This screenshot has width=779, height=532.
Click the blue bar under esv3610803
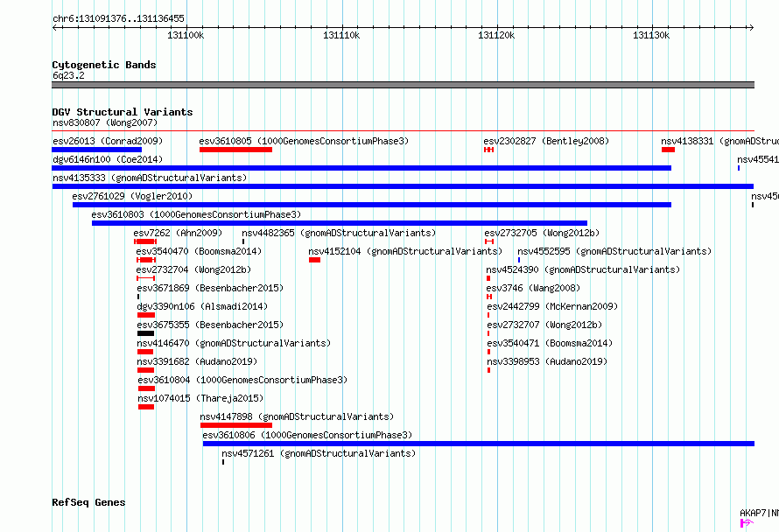[x=340, y=223]
